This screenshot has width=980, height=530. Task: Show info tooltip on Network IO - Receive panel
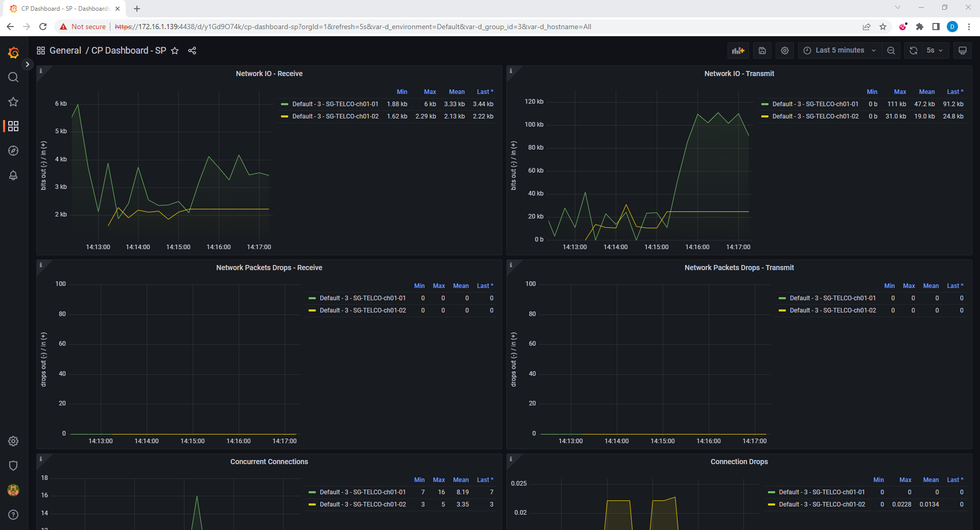point(41,71)
